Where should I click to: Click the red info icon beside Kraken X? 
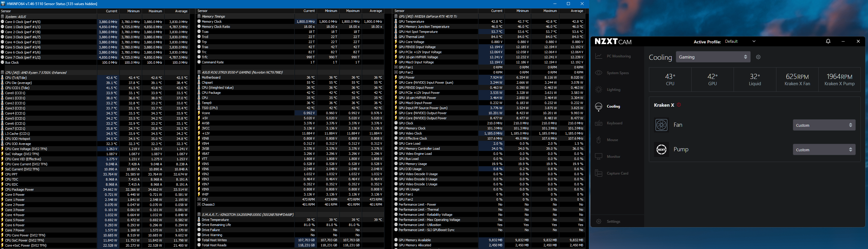click(679, 105)
